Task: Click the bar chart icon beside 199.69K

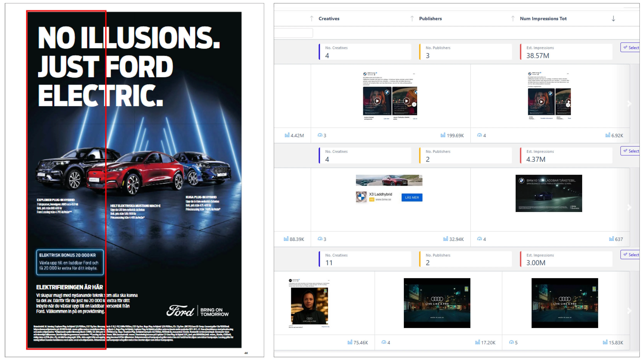Action: pos(443,135)
